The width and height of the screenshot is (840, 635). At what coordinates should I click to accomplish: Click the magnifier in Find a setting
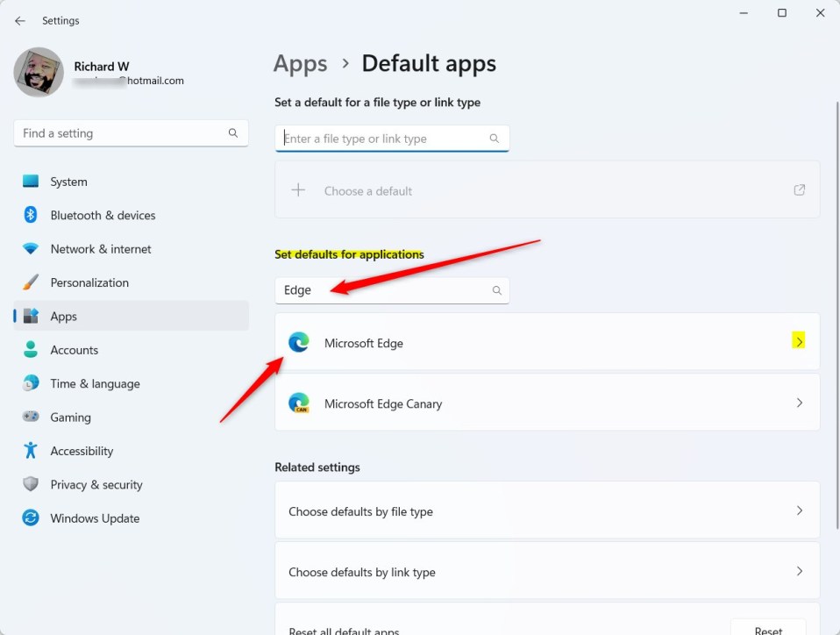coord(233,133)
